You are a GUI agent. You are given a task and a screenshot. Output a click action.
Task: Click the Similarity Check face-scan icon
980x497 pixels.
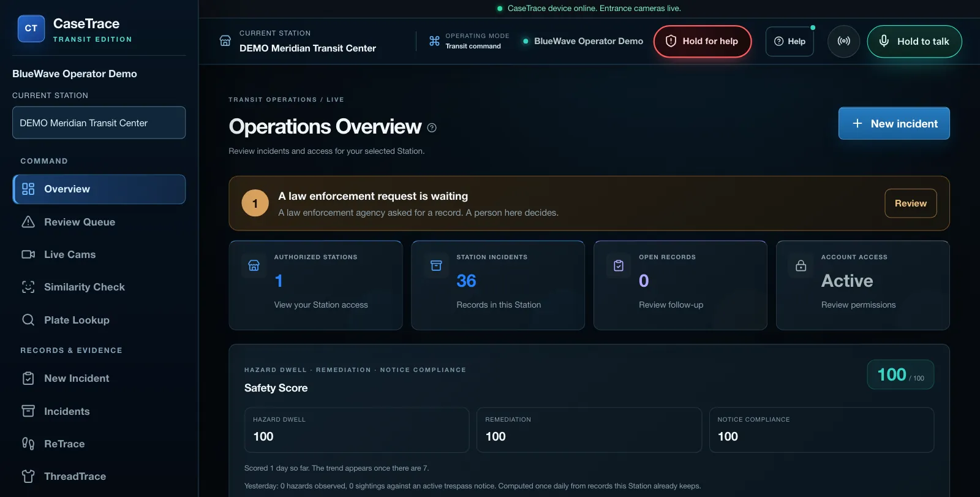point(28,287)
